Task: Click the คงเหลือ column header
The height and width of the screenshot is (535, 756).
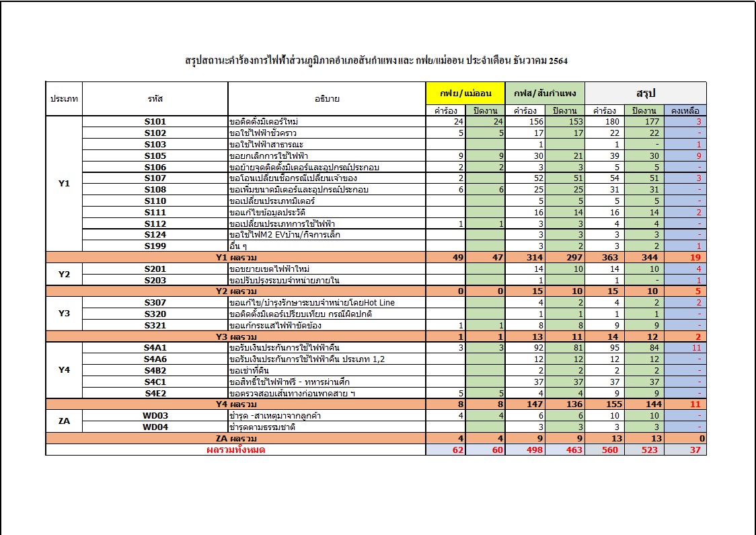Action: tap(685, 110)
